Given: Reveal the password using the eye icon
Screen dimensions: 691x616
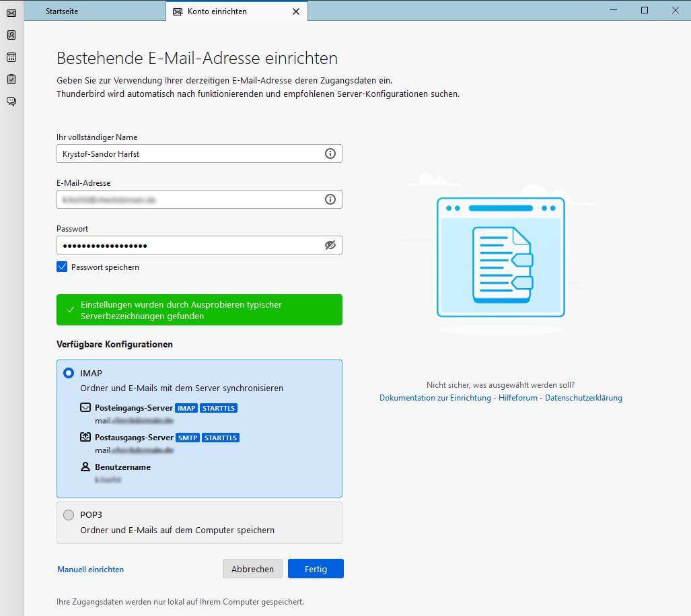Looking at the screenshot, I should [330, 245].
